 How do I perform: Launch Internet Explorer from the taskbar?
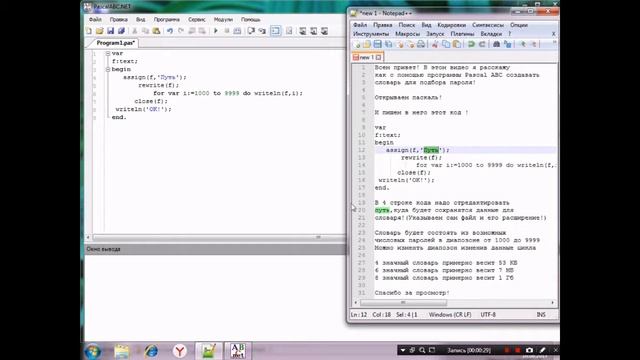[x=151, y=351]
